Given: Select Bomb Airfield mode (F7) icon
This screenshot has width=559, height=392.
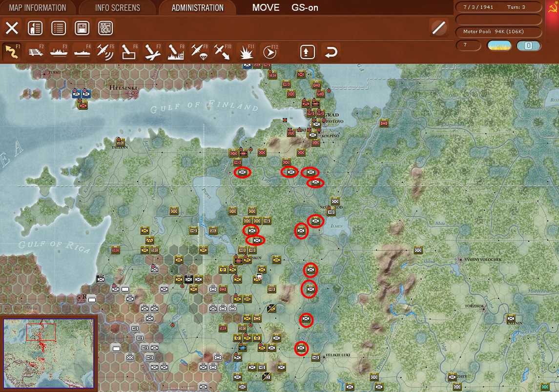Looking at the screenshot, I should click(x=152, y=52).
